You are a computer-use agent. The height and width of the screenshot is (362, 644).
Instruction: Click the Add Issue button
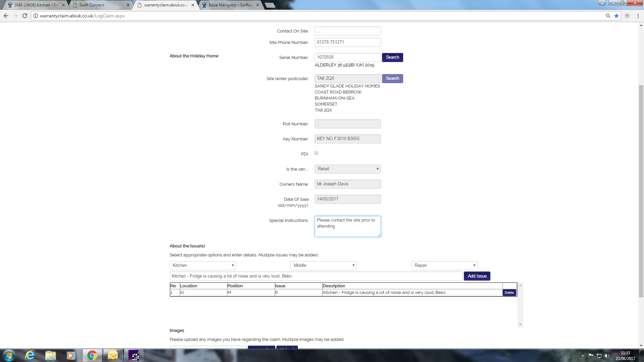coord(477,276)
